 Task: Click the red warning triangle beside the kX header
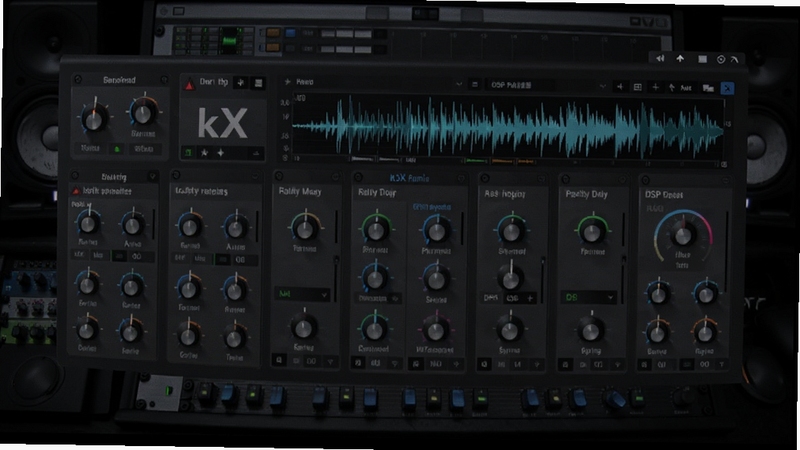189,85
